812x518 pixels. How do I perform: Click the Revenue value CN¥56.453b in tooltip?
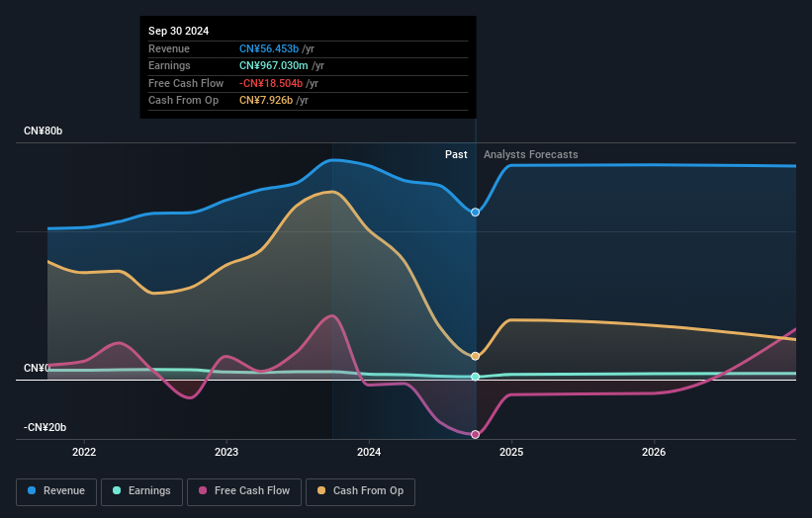[269, 48]
